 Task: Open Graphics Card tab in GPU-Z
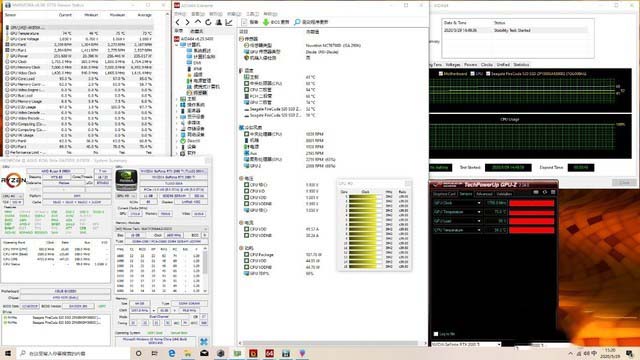(x=444, y=194)
